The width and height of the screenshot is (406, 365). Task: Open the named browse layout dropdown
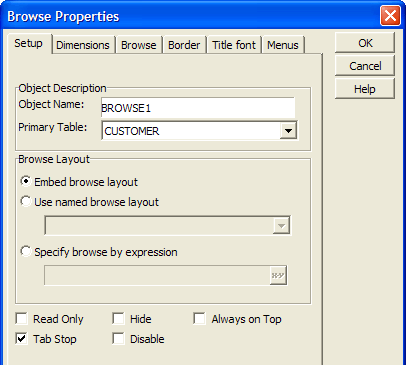point(281,226)
